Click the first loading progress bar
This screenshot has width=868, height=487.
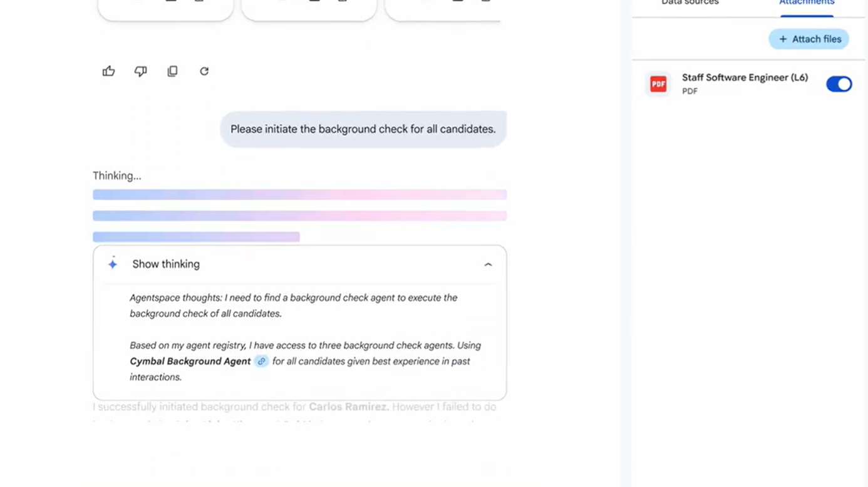tap(300, 195)
